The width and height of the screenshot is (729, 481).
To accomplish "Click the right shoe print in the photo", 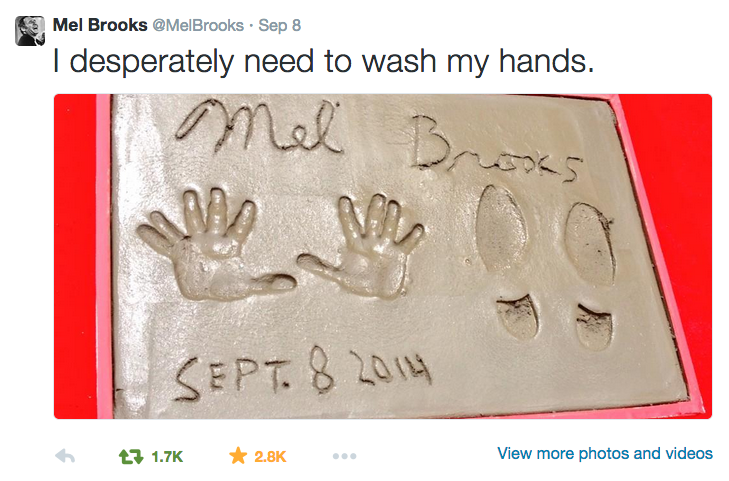I will coord(592,276).
